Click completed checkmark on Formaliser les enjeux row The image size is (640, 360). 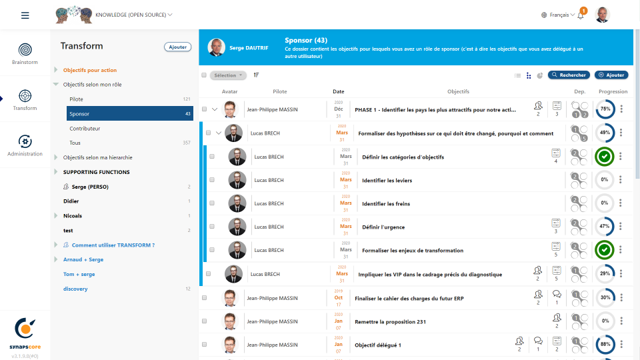pyautogui.click(x=604, y=250)
